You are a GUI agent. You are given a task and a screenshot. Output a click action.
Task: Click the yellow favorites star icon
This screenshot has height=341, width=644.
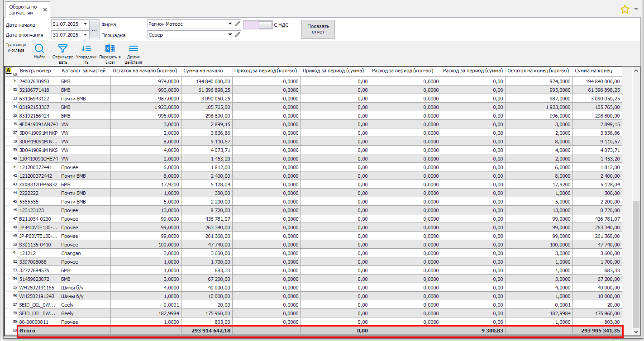625,9
